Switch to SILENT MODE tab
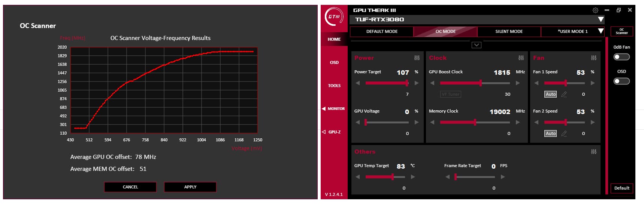 (x=509, y=31)
